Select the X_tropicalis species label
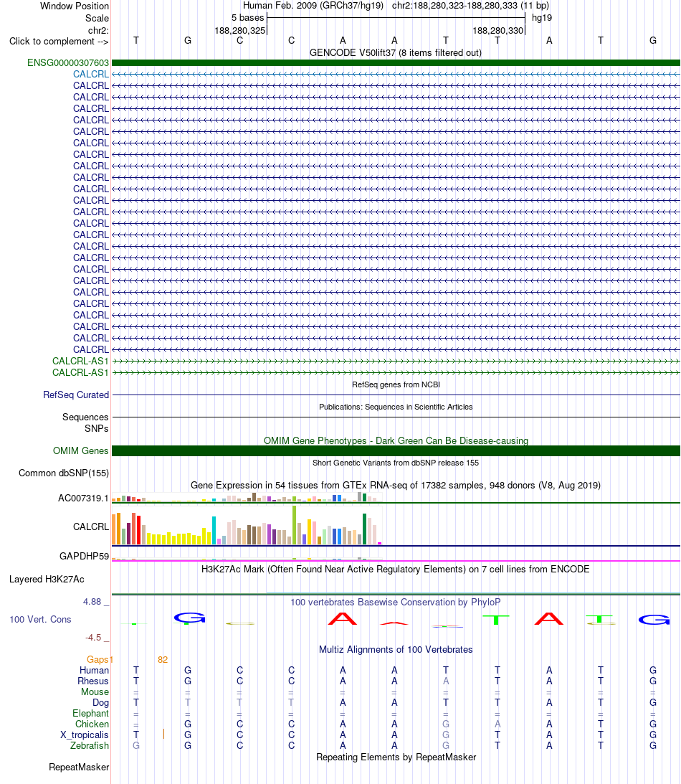681x784 pixels. 85,735
